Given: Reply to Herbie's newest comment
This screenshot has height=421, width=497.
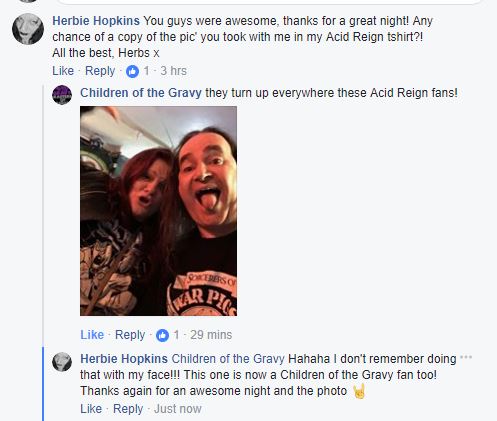Looking at the screenshot, I should click(128, 409).
